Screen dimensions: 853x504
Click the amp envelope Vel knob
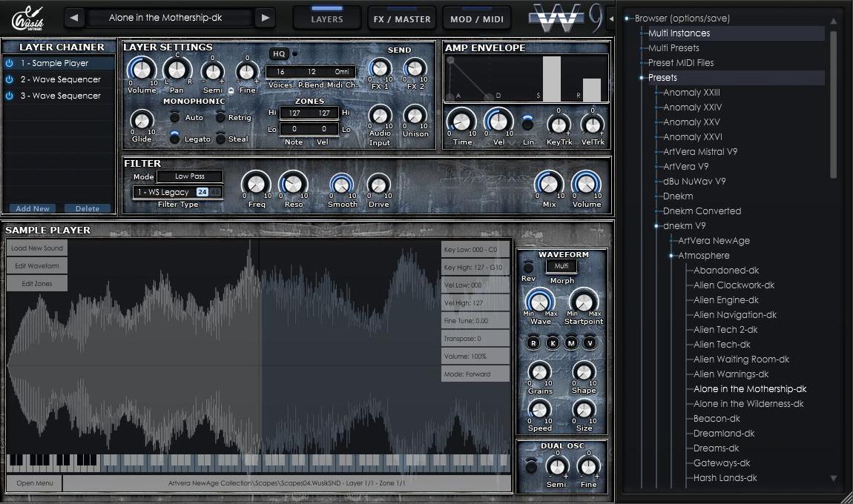point(498,122)
